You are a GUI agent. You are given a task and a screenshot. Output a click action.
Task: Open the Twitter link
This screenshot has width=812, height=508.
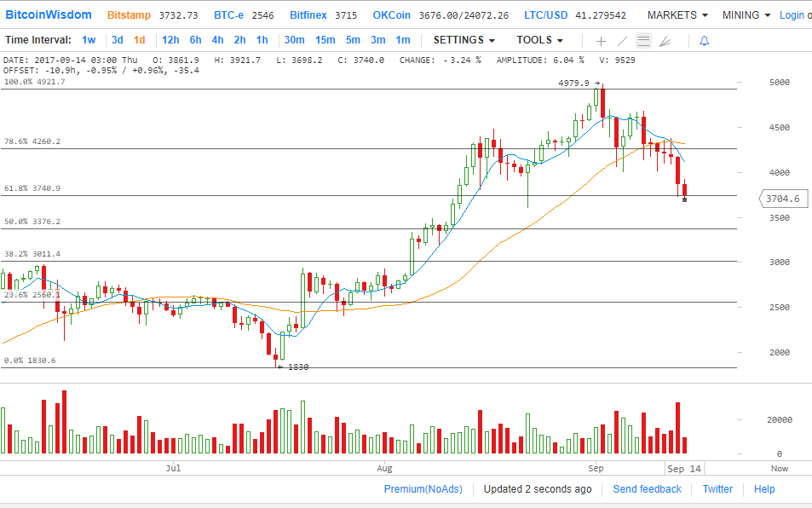[717, 489]
